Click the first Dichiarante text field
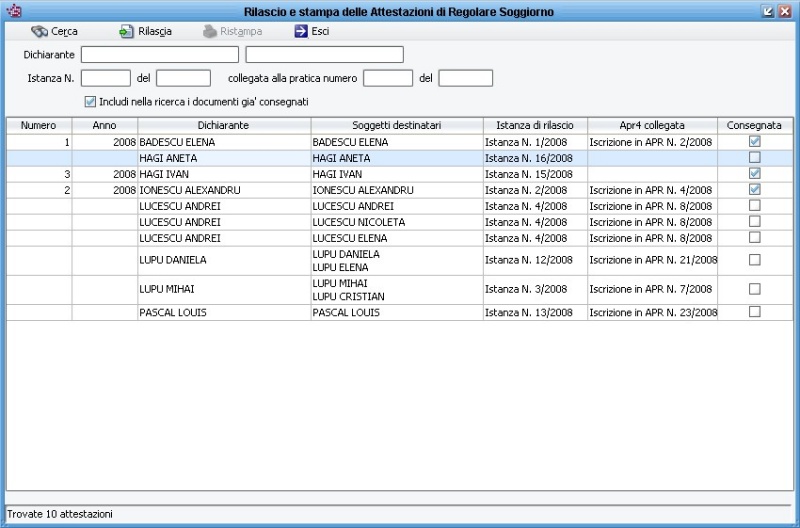 (160, 54)
